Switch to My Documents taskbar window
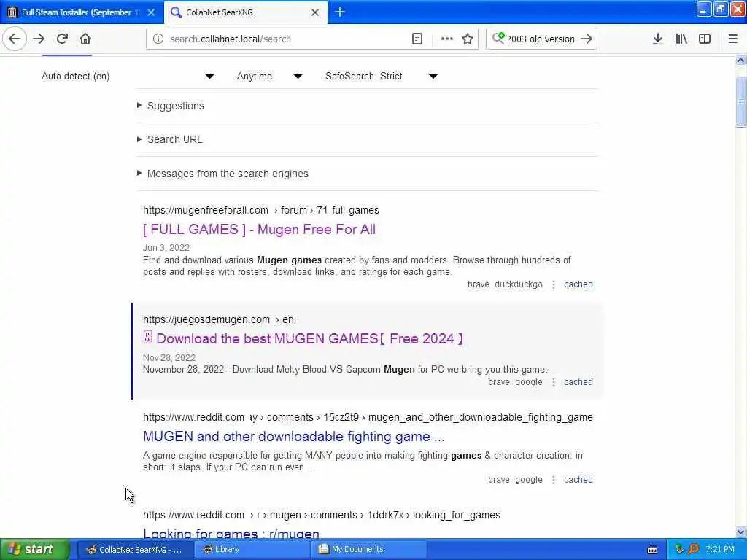747x560 pixels. click(369, 549)
